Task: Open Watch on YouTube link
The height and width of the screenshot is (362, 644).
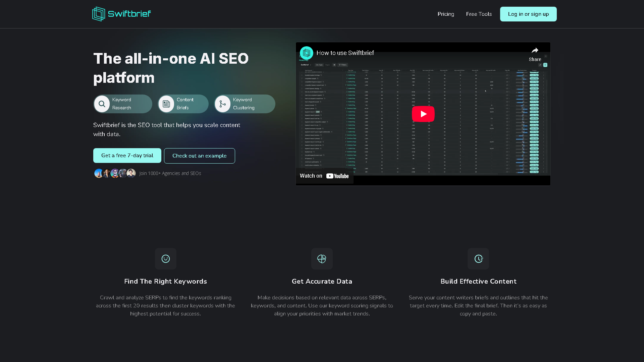Action: (324, 176)
